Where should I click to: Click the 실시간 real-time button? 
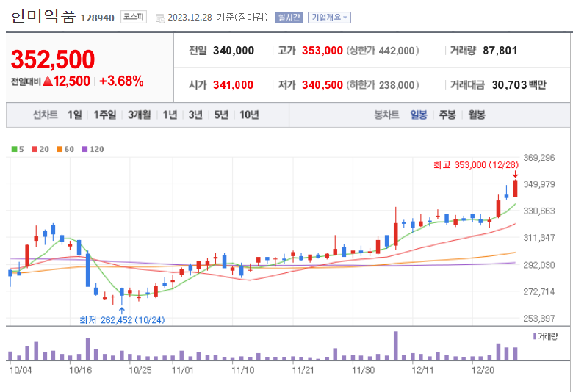pos(289,17)
